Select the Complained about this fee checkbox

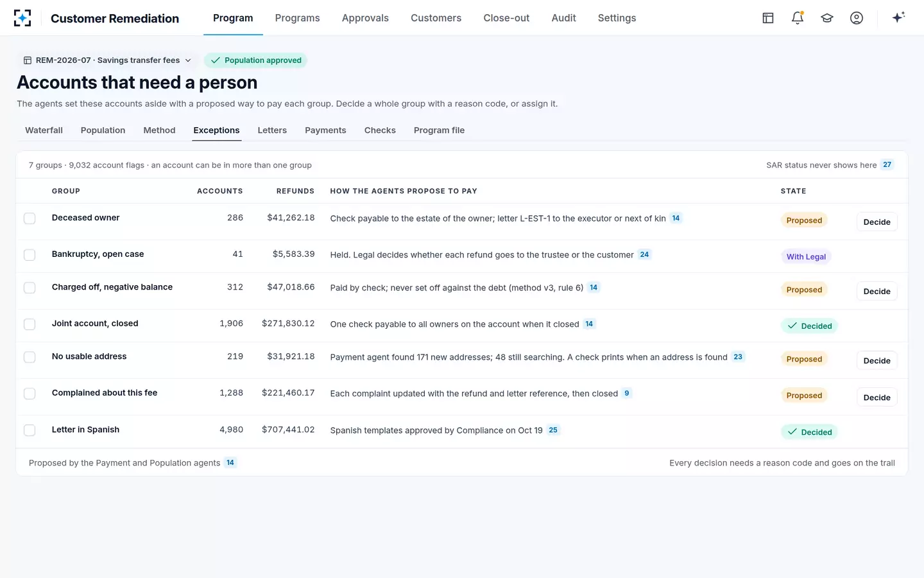point(30,394)
